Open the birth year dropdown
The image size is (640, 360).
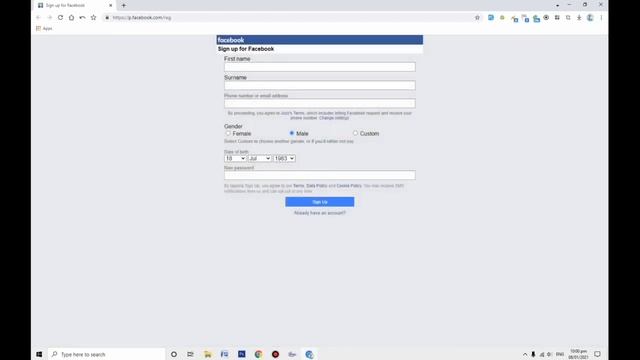(284, 158)
